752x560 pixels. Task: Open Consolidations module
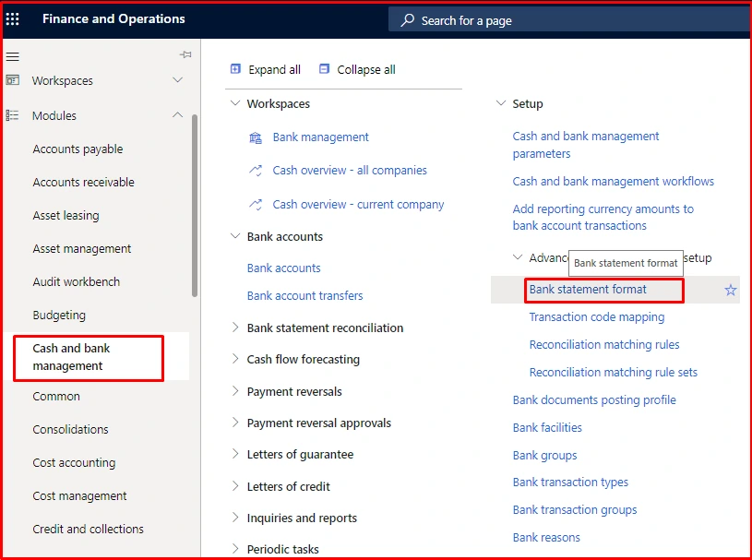pos(70,430)
